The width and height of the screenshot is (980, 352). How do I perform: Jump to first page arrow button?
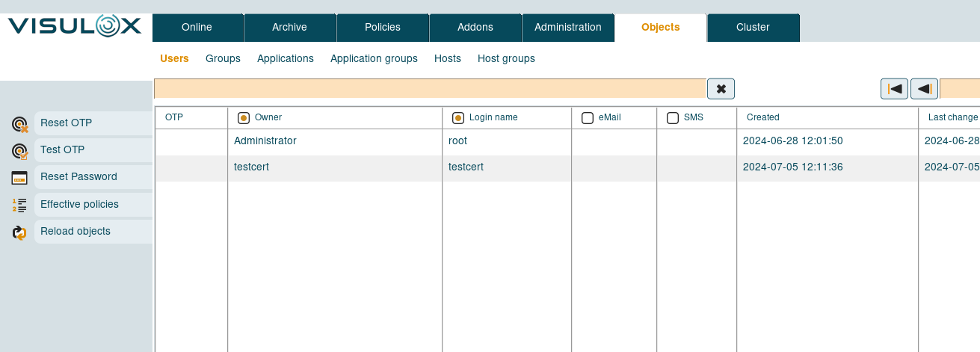tap(894, 89)
